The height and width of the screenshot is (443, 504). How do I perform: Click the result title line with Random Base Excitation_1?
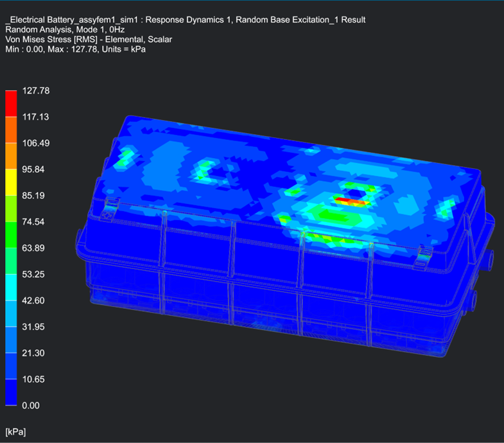(185, 20)
